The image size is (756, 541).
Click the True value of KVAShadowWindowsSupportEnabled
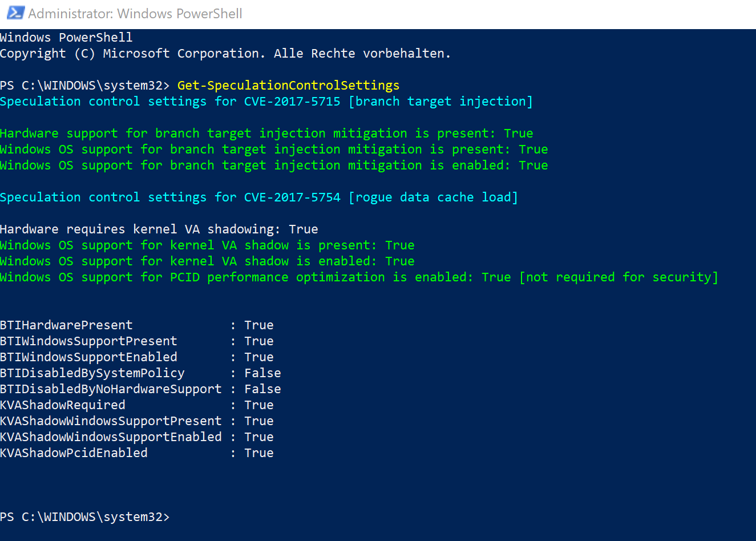pos(259,437)
